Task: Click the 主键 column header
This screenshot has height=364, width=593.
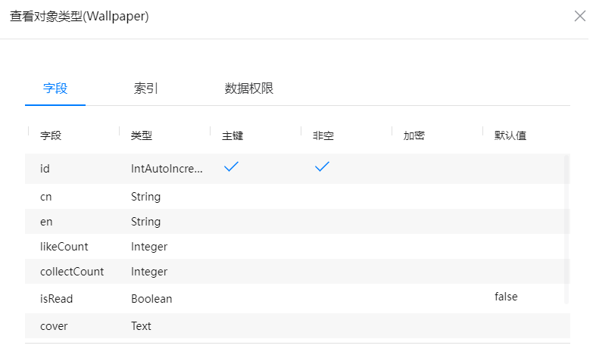Action: click(233, 135)
